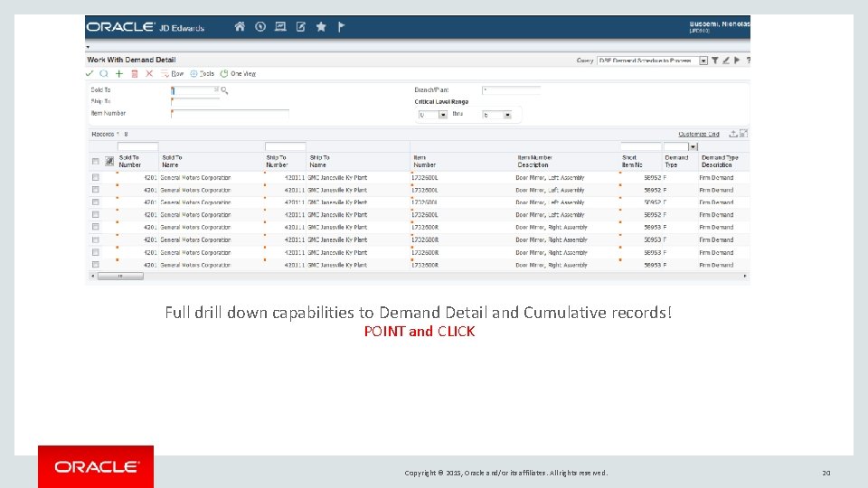Screen dimensions: 868x488
Task: Click in the Branch/Plant field
Action: (511, 90)
